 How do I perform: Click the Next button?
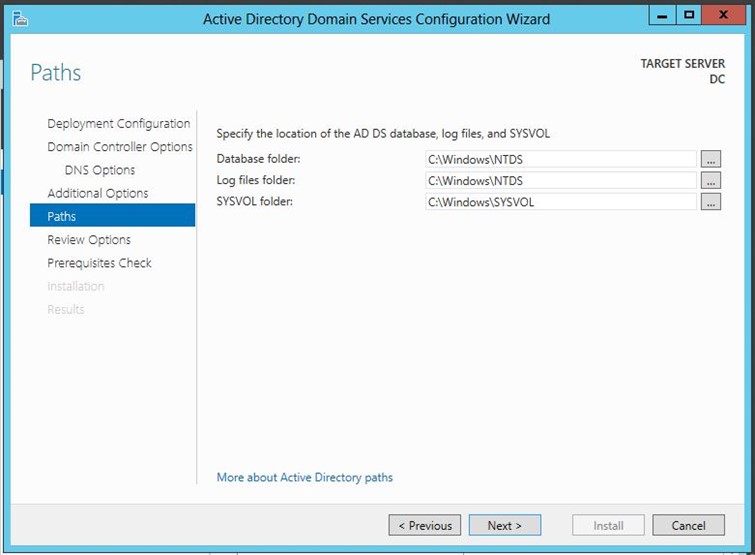[505, 525]
